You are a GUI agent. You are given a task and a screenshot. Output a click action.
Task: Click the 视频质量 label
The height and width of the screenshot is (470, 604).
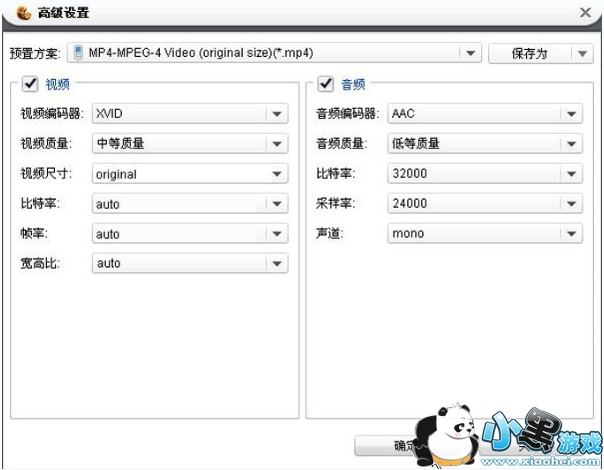click(x=46, y=144)
